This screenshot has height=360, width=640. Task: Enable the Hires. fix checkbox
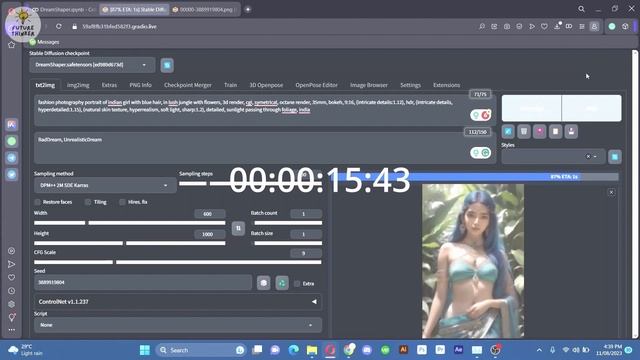click(x=122, y=202)
